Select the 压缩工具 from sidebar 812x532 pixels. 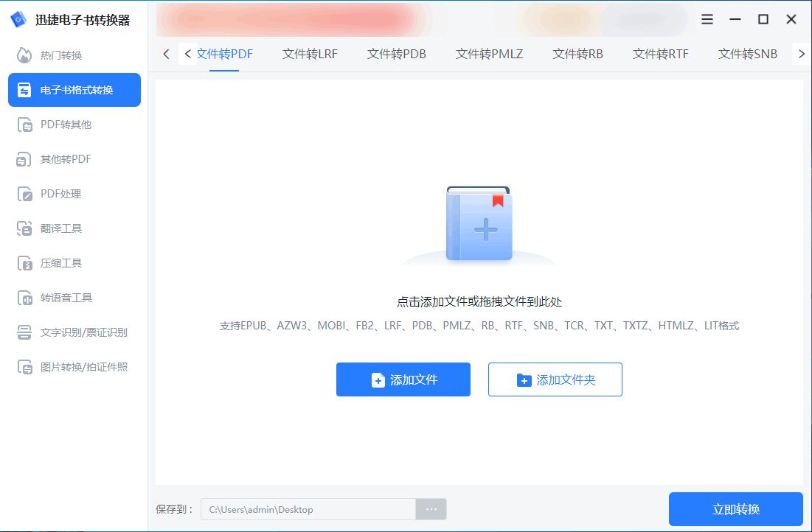coord(58,263)
